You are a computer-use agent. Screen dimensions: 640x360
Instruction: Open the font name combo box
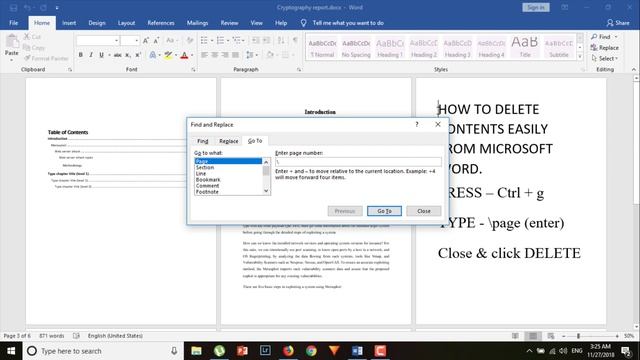coord(98,40)
